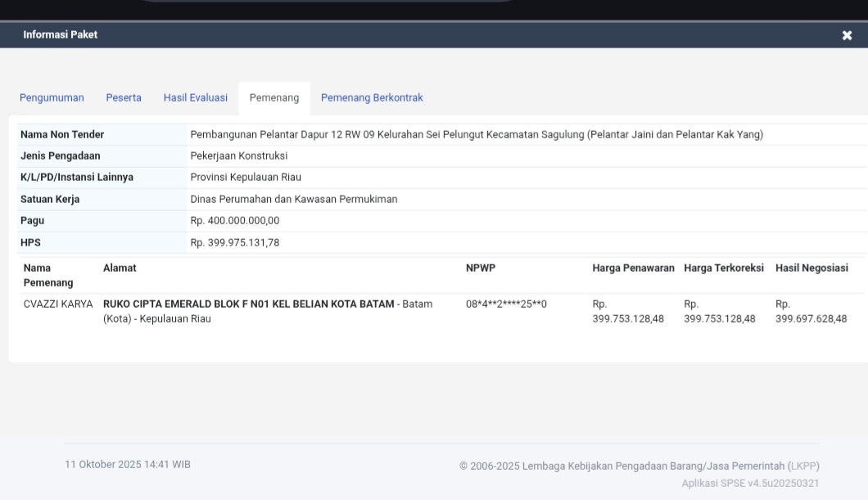Click the Harga Terkoreksi column header
868x500 pixels.
click(724, 268)
